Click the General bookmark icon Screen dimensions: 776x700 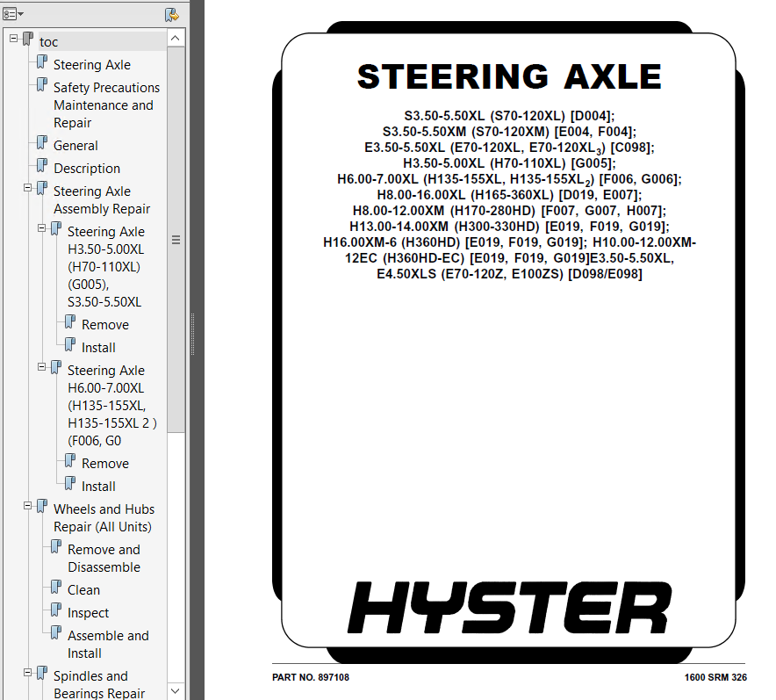[x=42, y=143]
